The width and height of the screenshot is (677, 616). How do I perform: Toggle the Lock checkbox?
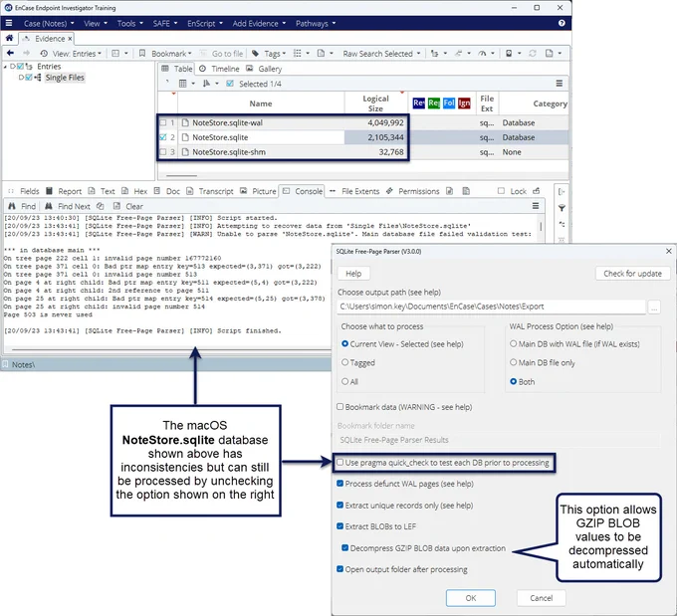(x=501, y=191)
